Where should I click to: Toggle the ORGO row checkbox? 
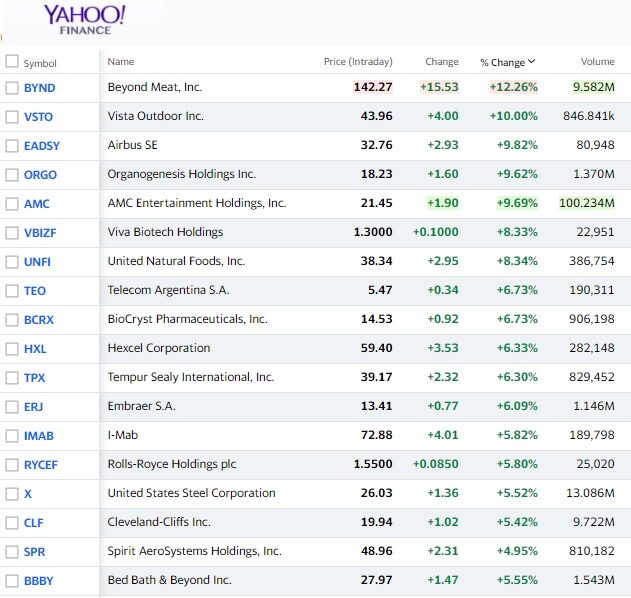coord(12,175)
